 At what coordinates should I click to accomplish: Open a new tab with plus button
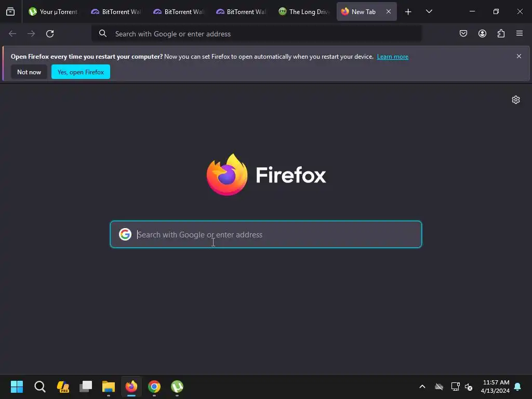[408, 11]
